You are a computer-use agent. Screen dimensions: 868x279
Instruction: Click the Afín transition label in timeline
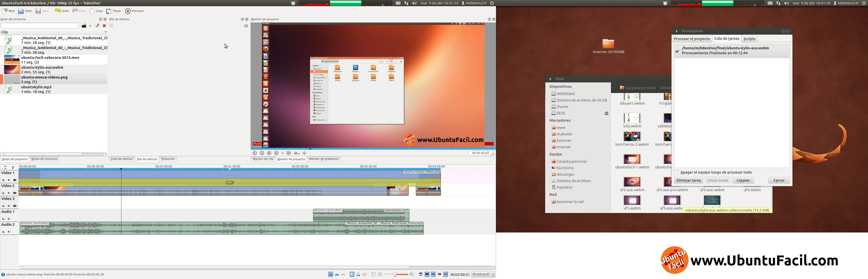point(229,183)
